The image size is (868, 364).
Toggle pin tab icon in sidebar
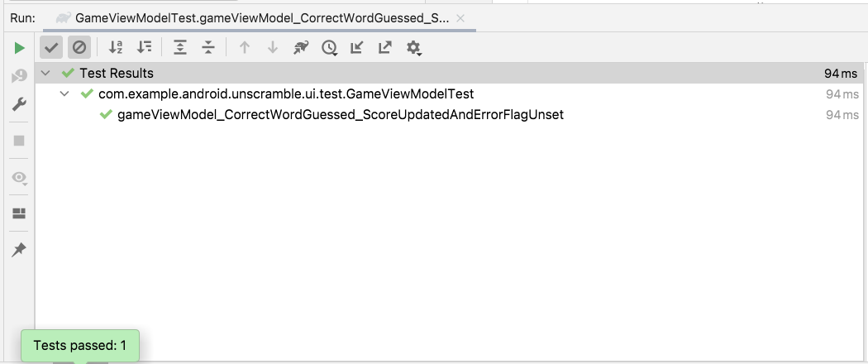pyautogui.click(x=19, y=250)
